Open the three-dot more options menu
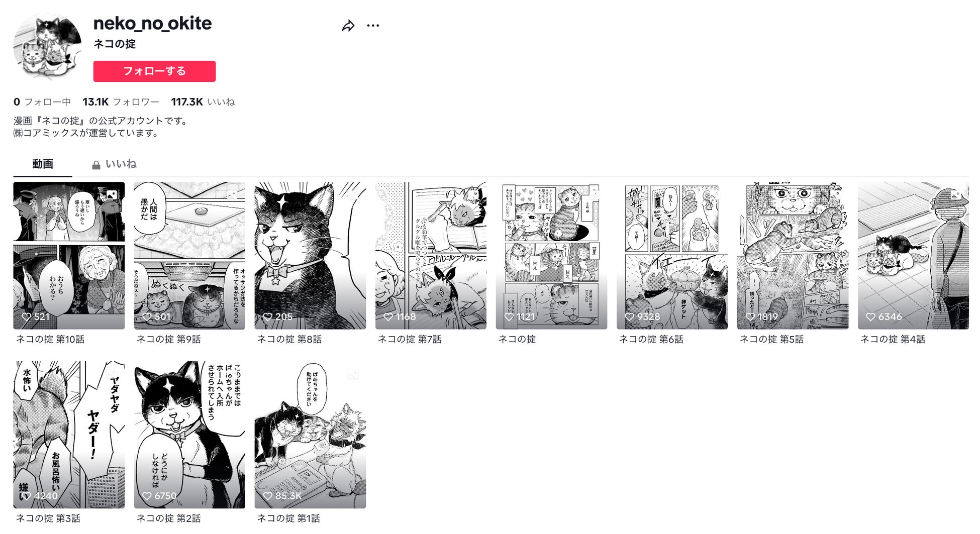Viewport: 980px width, 534px height. click(373, 26)
